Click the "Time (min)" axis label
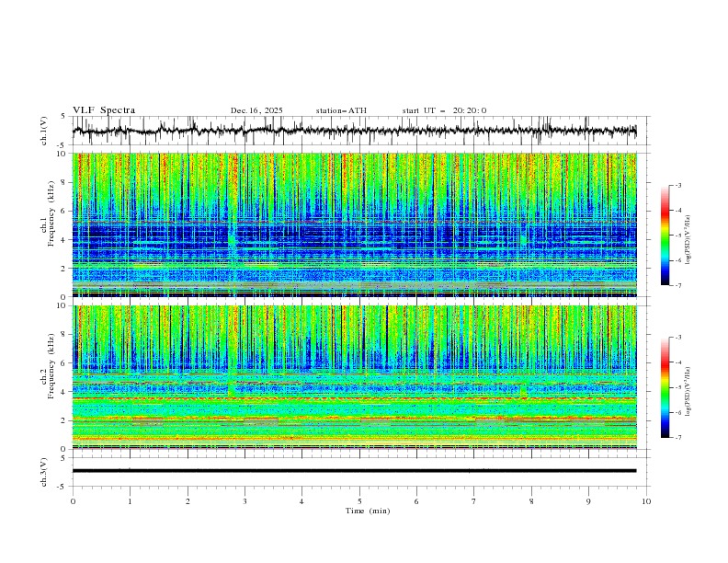This screenshot has width=728, height=563. click(x=368, y=511)
